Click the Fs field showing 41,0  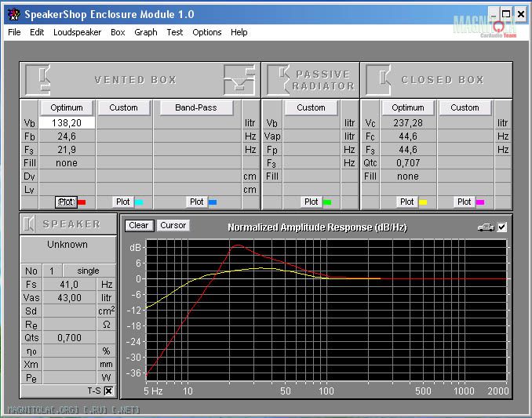(x=69, y=284)
